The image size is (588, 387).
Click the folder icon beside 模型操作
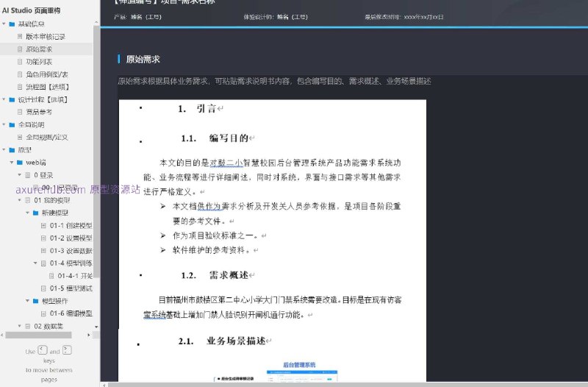[35, 301]
